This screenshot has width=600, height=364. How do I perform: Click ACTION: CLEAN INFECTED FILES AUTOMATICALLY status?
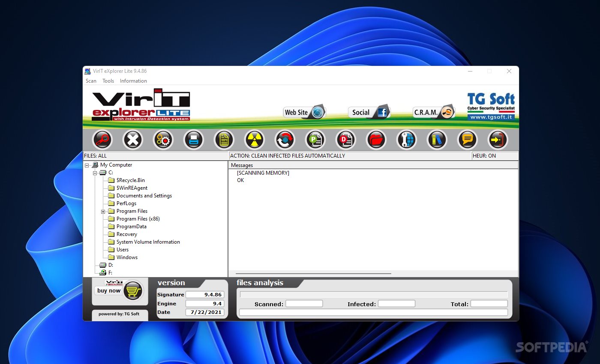[x=350, y=156]
